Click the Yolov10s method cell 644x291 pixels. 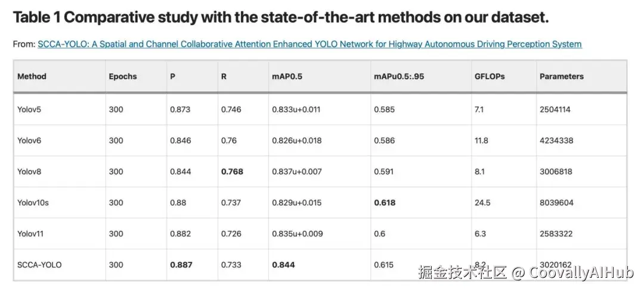33,203
